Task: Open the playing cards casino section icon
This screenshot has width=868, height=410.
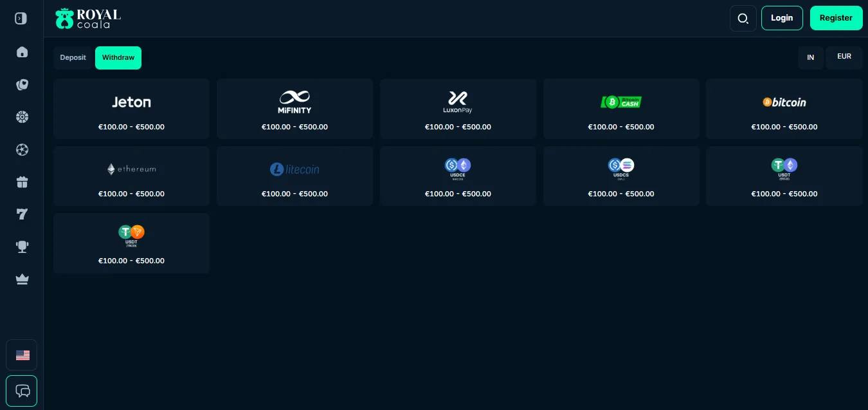Action: [x=22, y=84]
